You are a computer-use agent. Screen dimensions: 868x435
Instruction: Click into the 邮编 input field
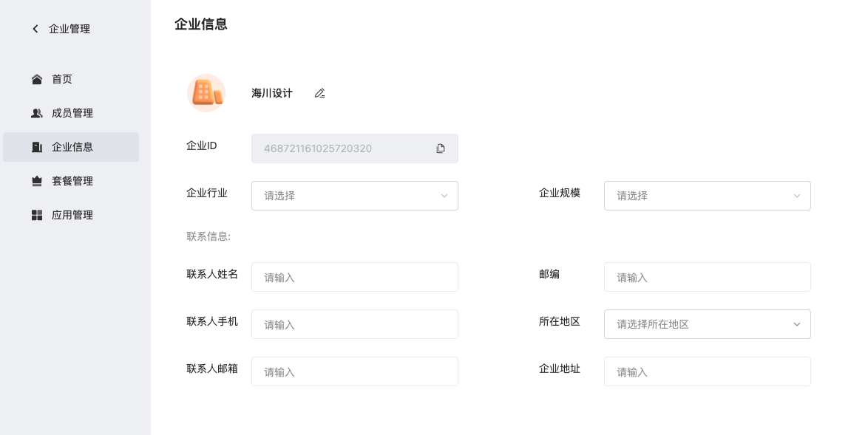click(x=708, y=277)
